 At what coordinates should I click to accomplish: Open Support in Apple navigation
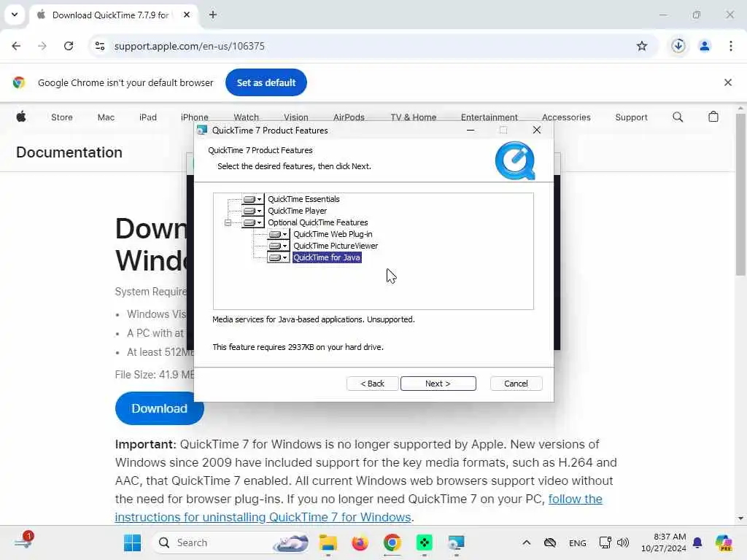(631, 117)
